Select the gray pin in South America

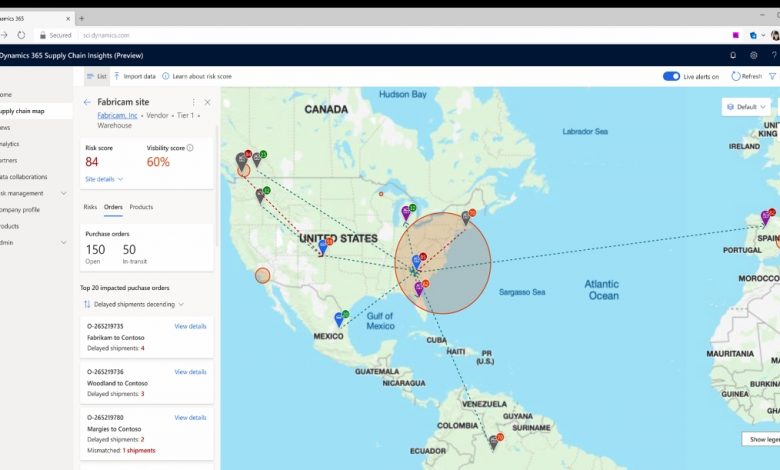(x=493, y=442)
